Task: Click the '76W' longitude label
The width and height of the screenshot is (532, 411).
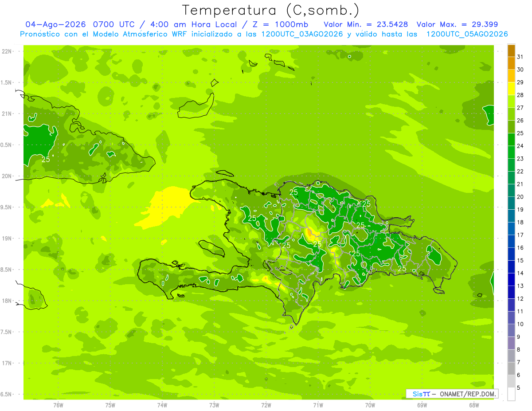Action: 58,405
